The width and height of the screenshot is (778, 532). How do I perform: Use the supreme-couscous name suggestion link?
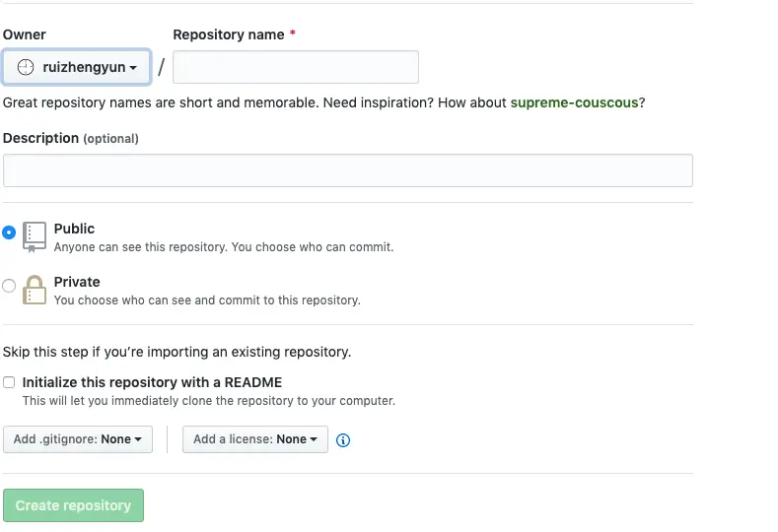574,102
